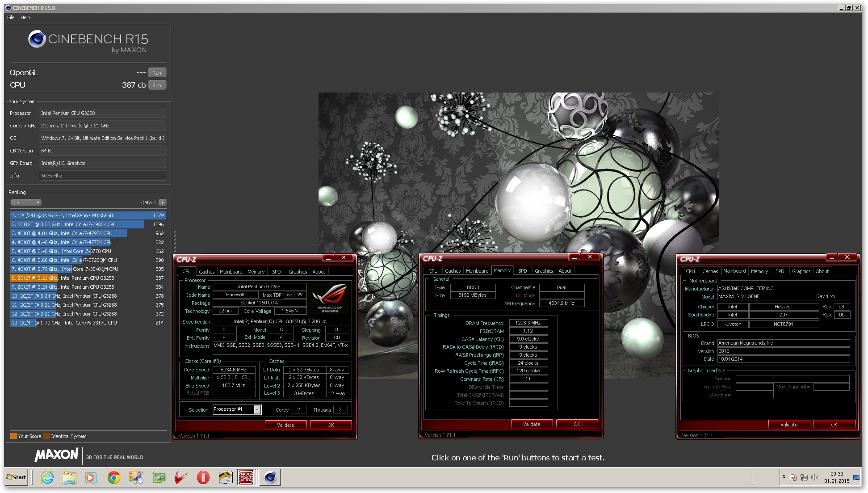Open the Help menu

25,17
